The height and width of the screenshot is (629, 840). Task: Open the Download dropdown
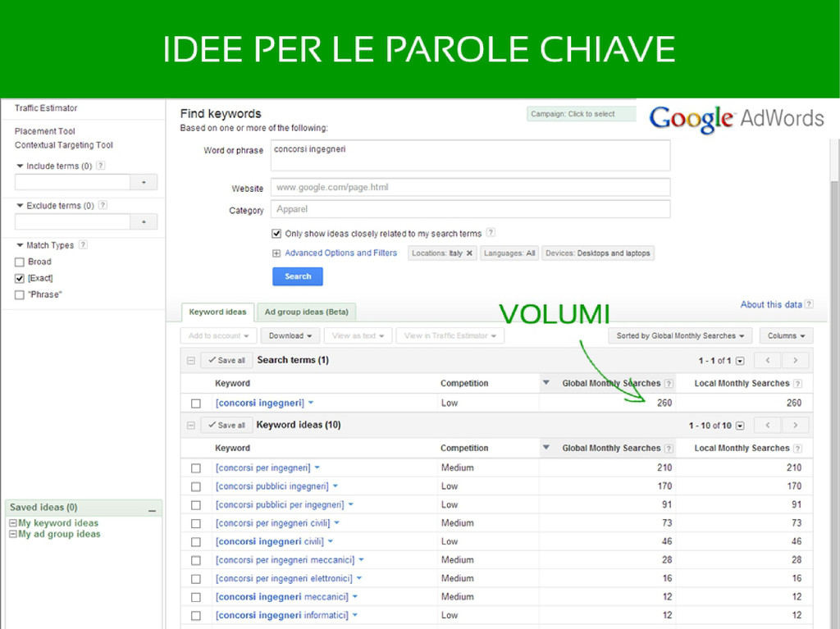pyautogui.click(x=290, y=336)
